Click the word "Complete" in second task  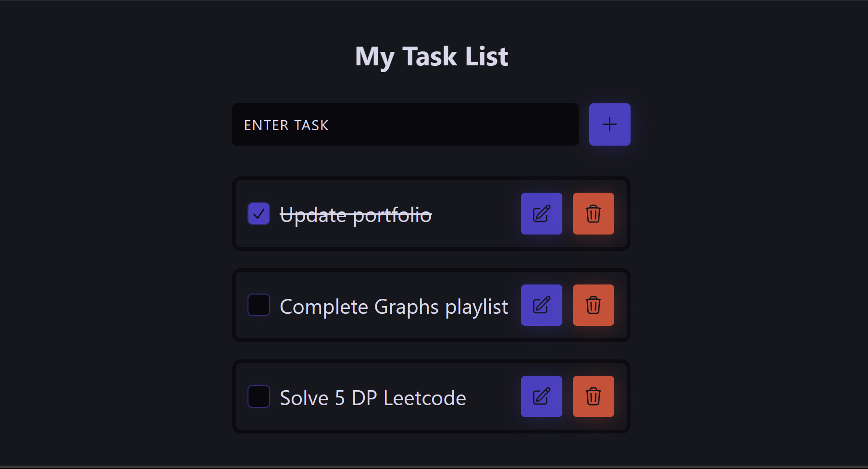323,307
